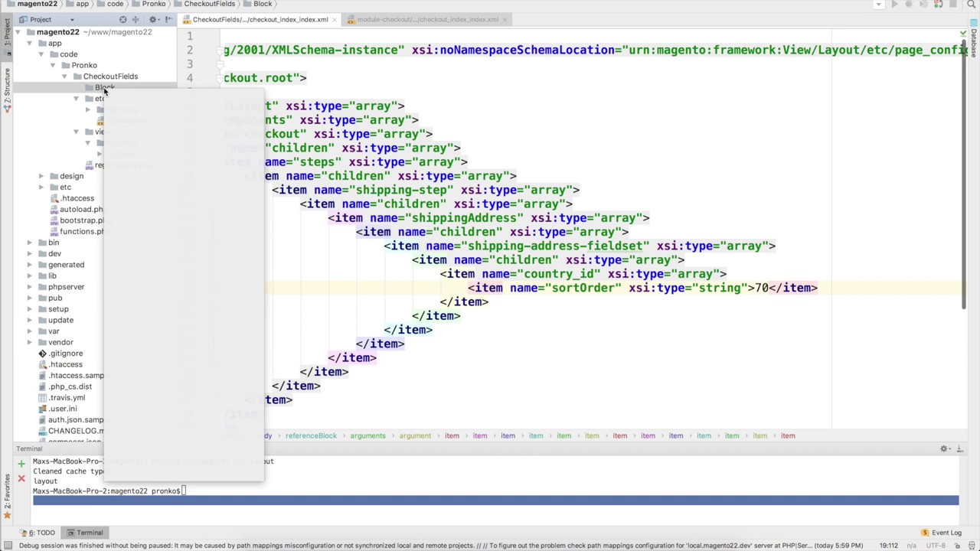Select the phpserver folder
The image size is (980, 551).
coord(66,287)
